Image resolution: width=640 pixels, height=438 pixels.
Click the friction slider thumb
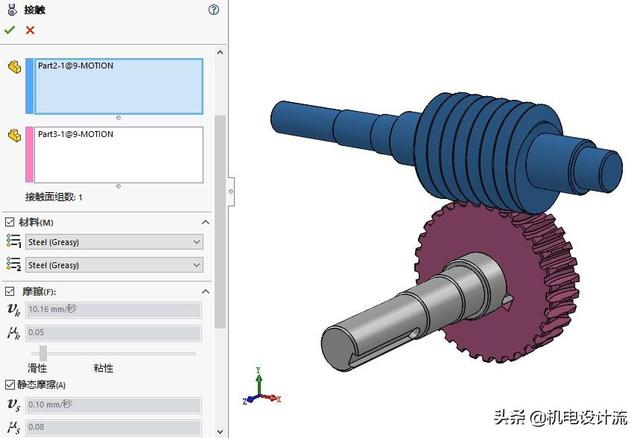point(43,354)
